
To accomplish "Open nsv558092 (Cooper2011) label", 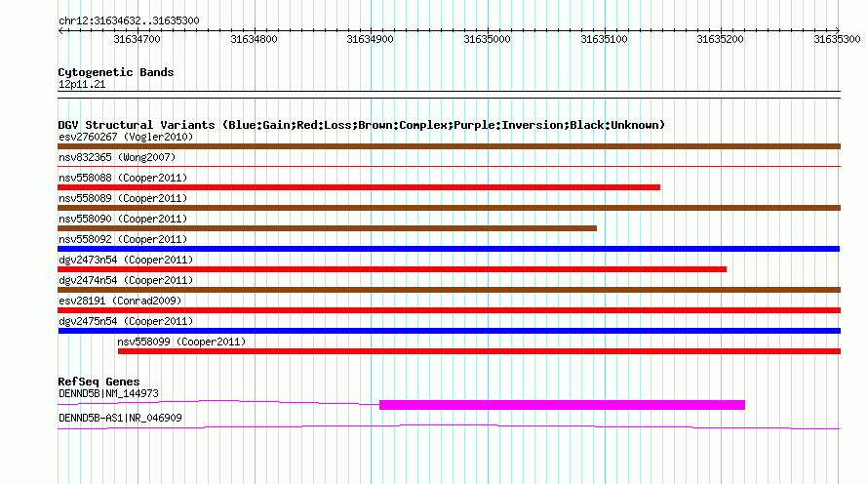I will click(x=123, y=239).
